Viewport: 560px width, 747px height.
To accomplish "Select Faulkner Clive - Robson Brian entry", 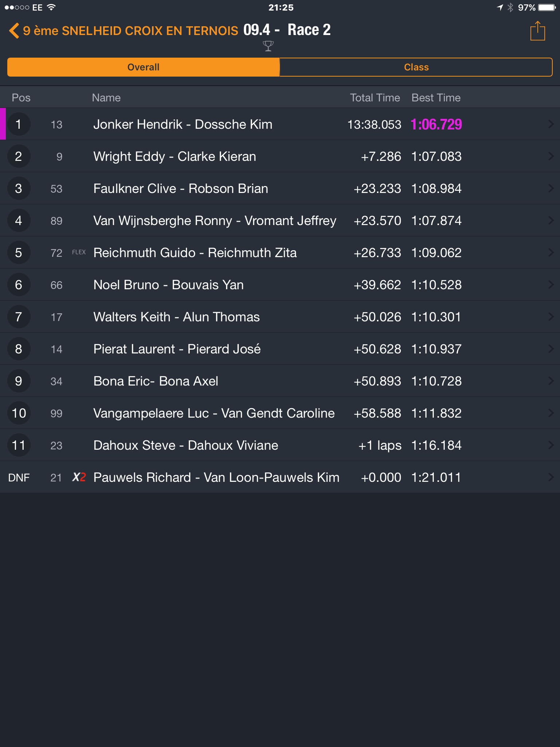I will click(280, 188).
